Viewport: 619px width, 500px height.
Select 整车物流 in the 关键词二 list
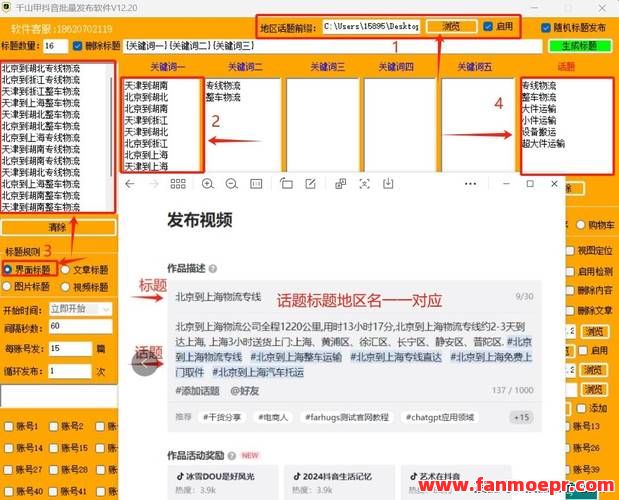tap(223, 97)
